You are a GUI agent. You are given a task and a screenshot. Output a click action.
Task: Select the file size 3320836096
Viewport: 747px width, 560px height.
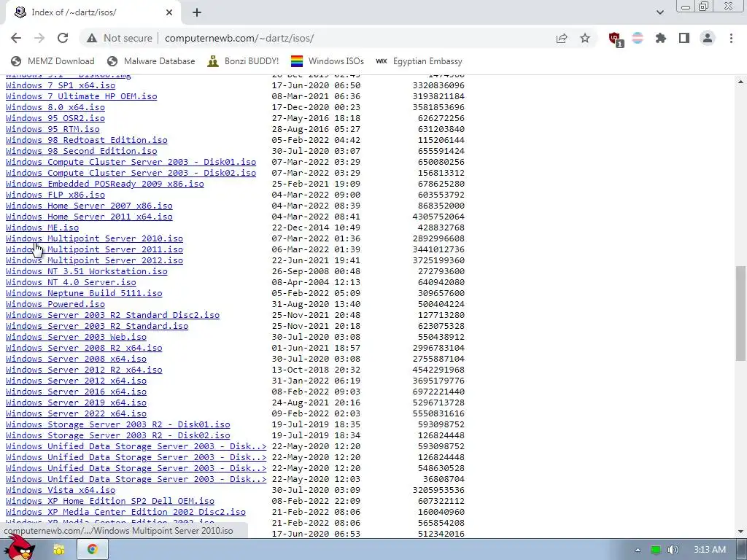point(438,86)
